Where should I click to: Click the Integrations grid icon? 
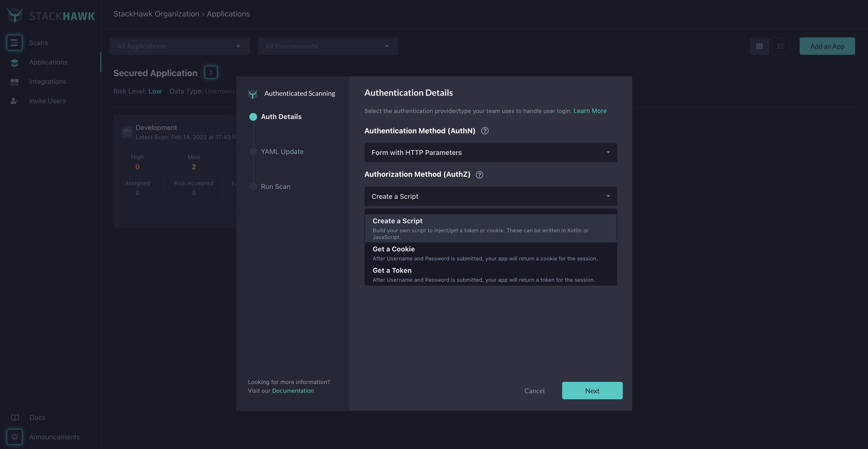[15, 82]
